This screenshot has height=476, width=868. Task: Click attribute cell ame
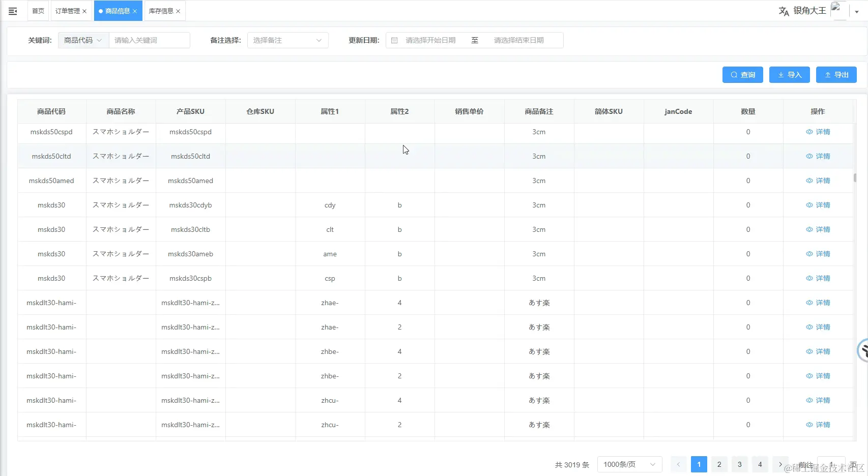pos(330,254)
